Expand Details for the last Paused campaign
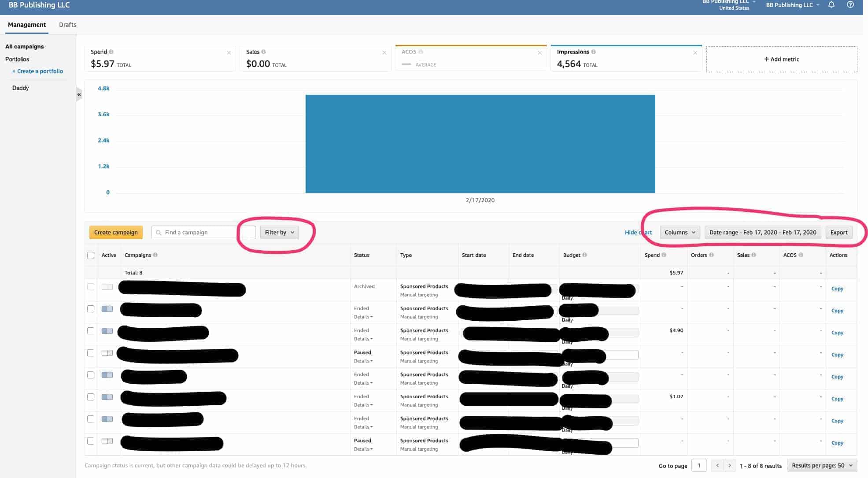The width and height of the screenshot is (868, 478). (363, 449)
